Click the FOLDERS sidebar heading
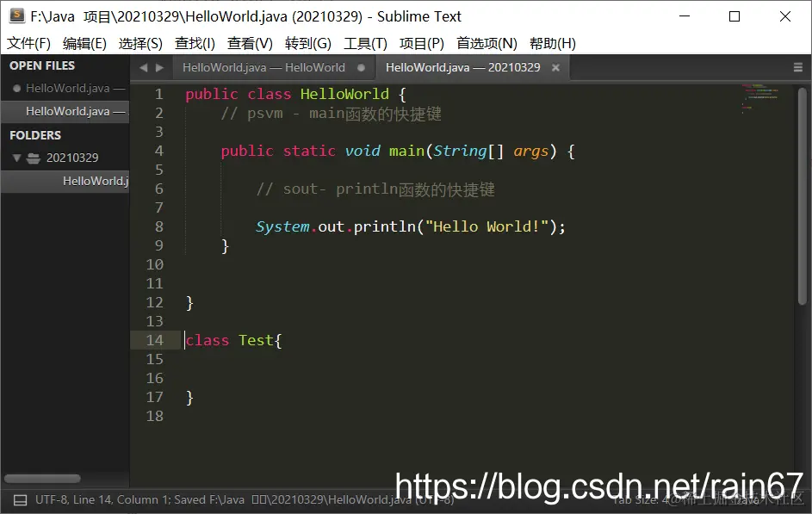This screenshot has height=514, width=812. click(35, 135)
